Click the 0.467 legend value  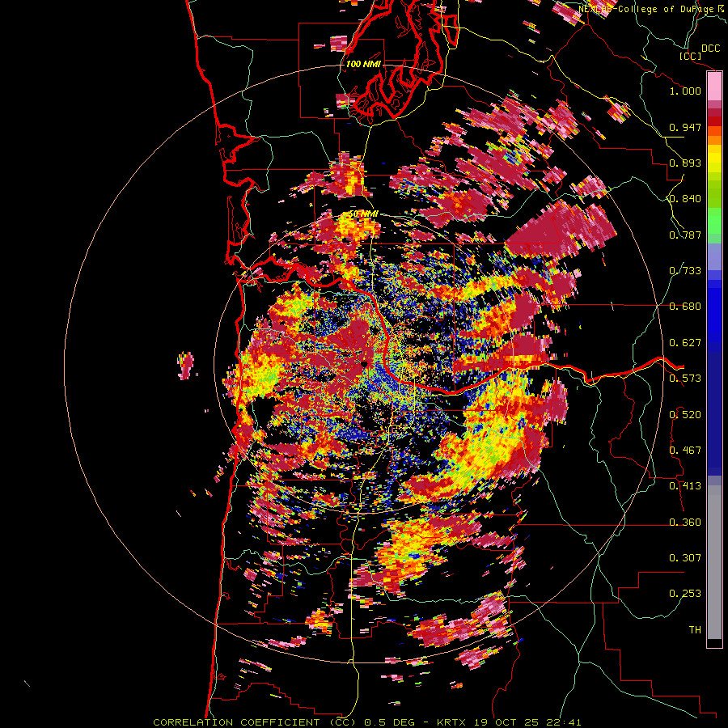tap(685, 451)
